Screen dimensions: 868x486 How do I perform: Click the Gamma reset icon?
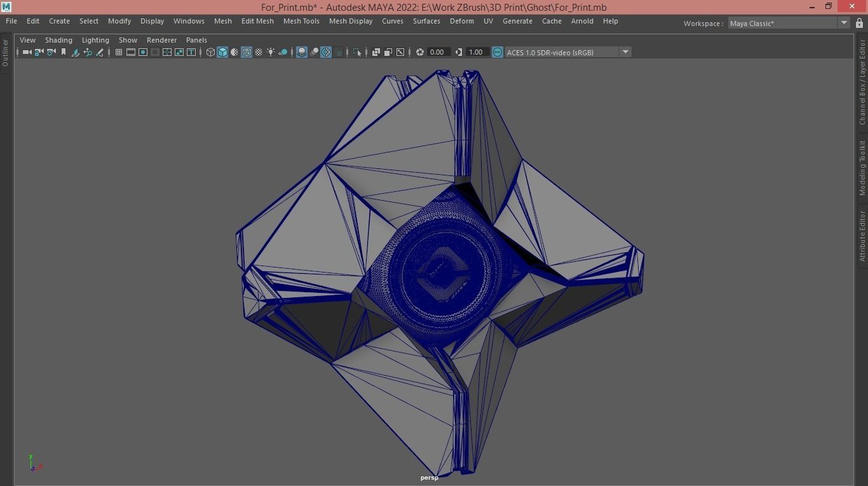(459, 52)
